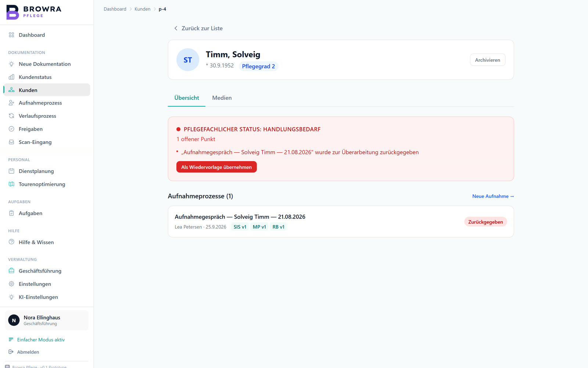Open Dienstplanung via its calendar icon
Viewport: 588px width, 368px height.
(x=11, y=171)
